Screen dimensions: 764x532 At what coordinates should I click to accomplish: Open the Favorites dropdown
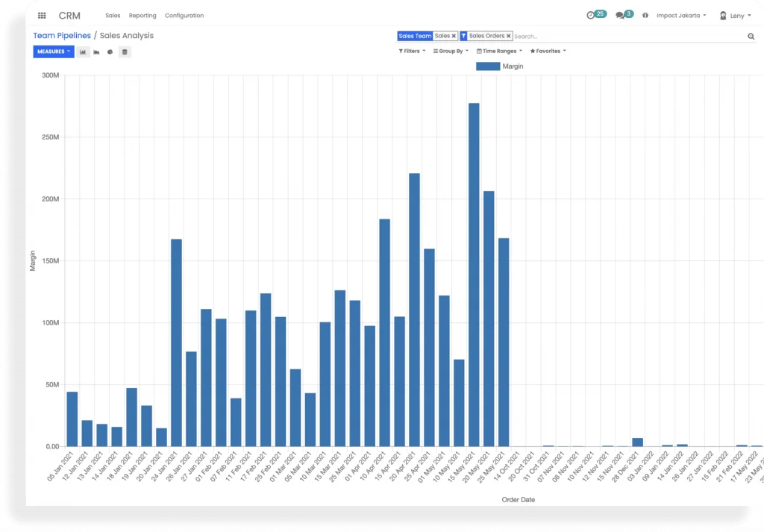click(548, 51)
